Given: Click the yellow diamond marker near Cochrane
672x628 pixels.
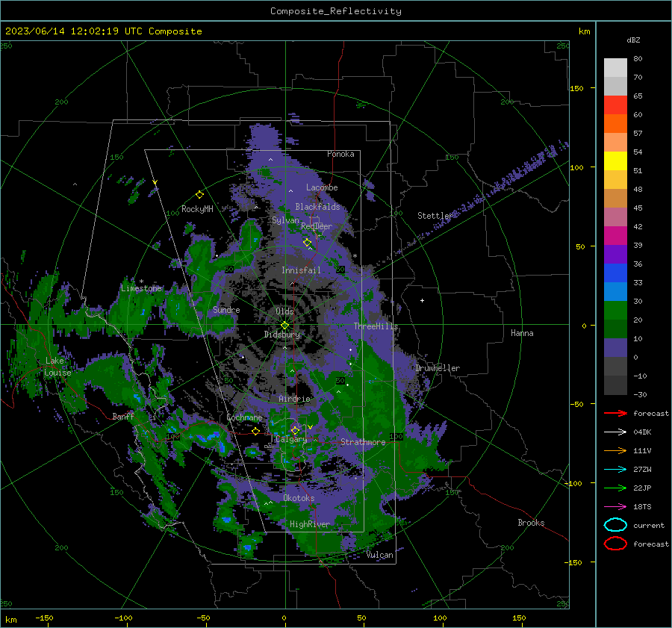Looking at the screenshot, I should tap(255, 431).
